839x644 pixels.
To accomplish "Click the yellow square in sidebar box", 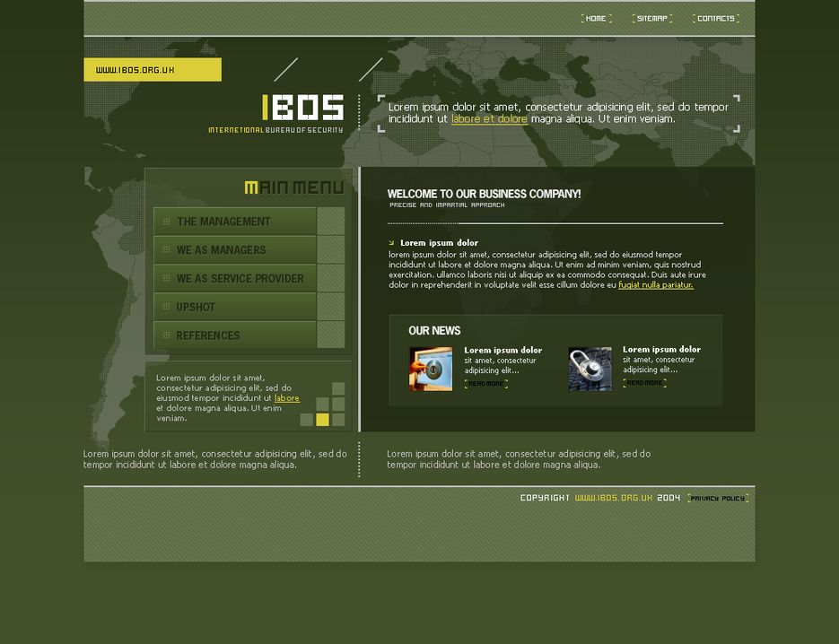I will click(x=322, y=420).
